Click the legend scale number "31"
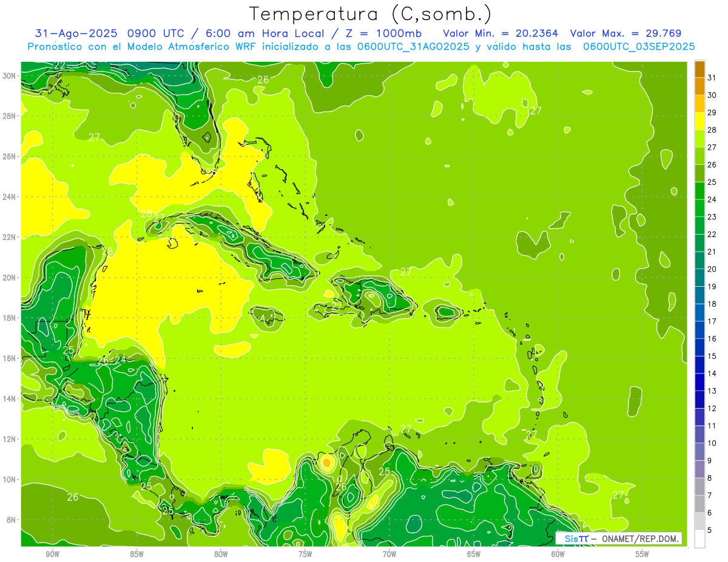This screenshot has width=728, height=562. tap(712, 78)
